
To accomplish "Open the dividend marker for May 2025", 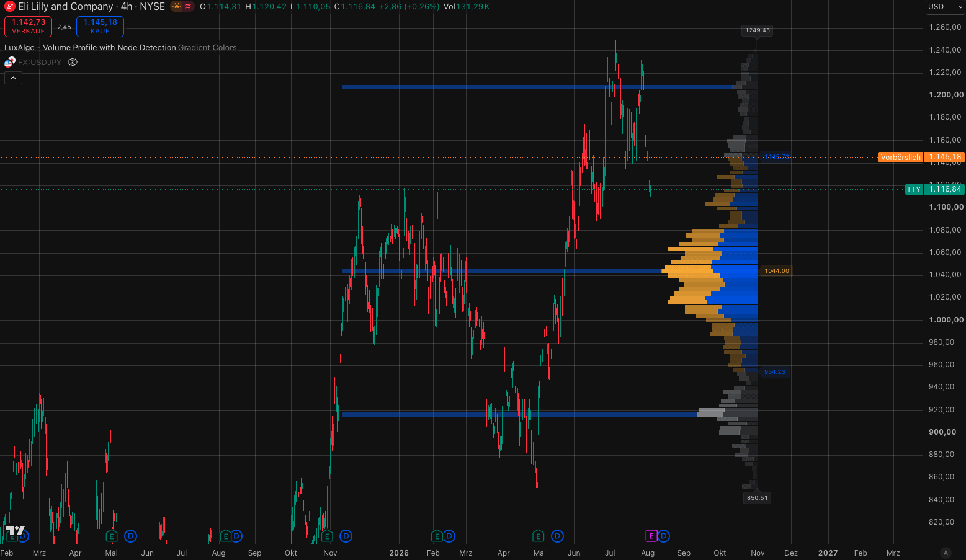I will [130, 536].
